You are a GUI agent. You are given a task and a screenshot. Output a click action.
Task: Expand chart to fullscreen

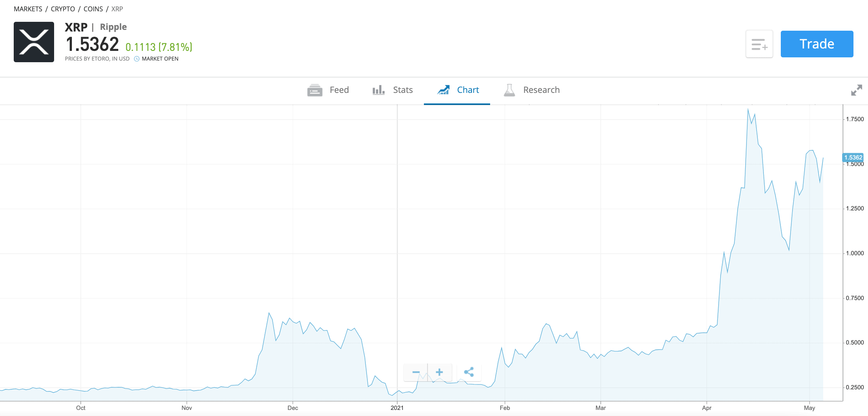pyautogui.click(x=856, y=90)
